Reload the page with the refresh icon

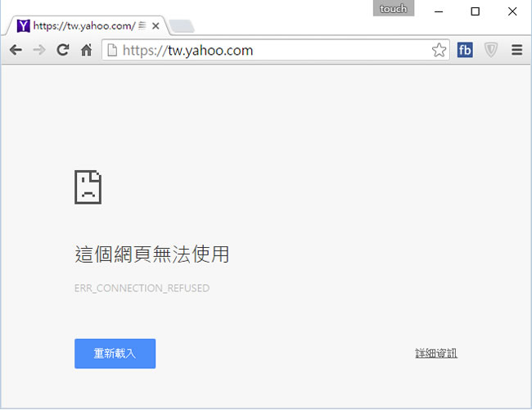click(63, 50)
